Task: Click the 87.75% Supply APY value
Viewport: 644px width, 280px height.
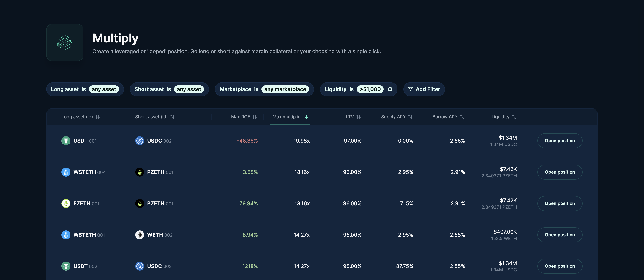Action: click(x=404, y=266)
